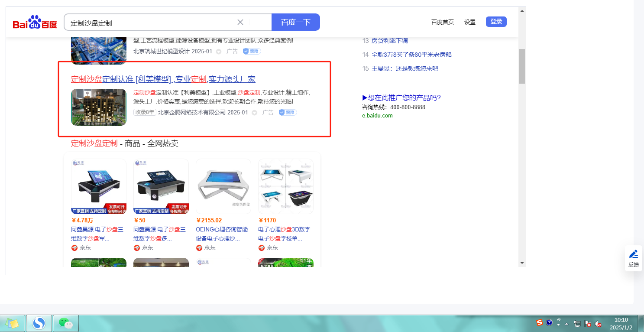Click the 广告 label on 北京筑城世纪 ad
Screen dimensions: 644x332
[232, 51]
